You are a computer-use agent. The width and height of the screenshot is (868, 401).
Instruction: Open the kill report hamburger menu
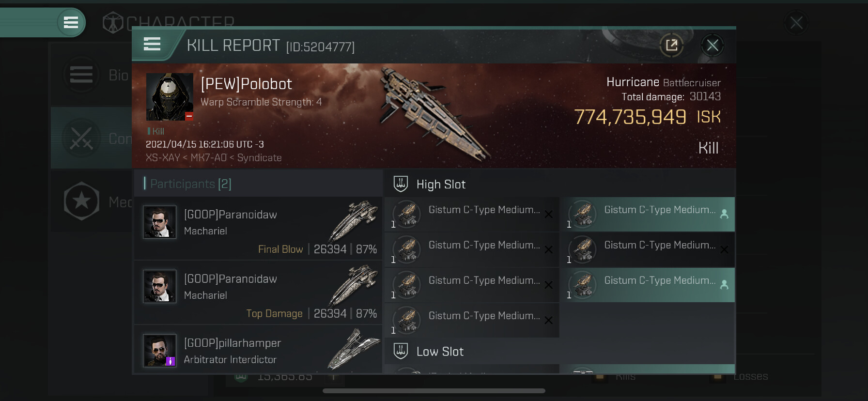pos(152,45)
